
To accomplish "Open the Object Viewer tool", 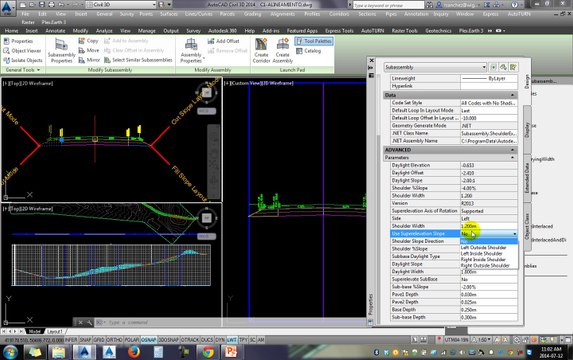I will (22, 51).
